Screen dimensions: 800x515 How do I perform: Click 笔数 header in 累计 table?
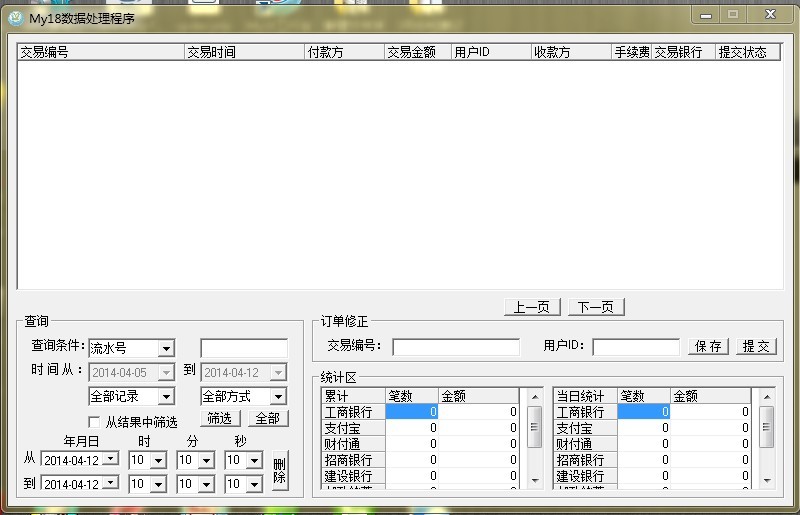pos(412,396)
